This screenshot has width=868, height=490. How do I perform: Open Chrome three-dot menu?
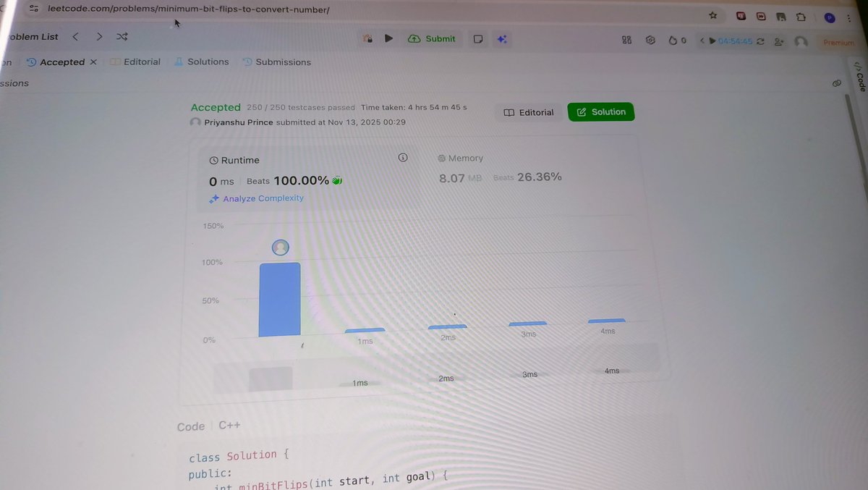click(848, 18)
